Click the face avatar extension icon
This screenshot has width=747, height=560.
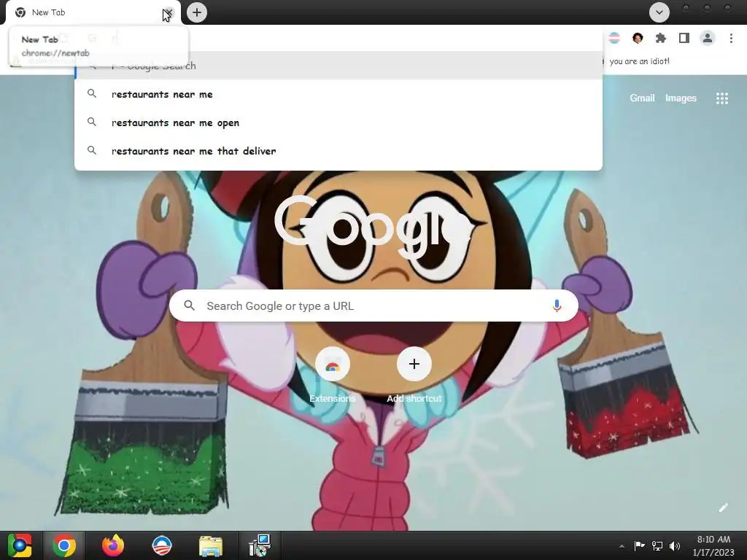[638, 38]
